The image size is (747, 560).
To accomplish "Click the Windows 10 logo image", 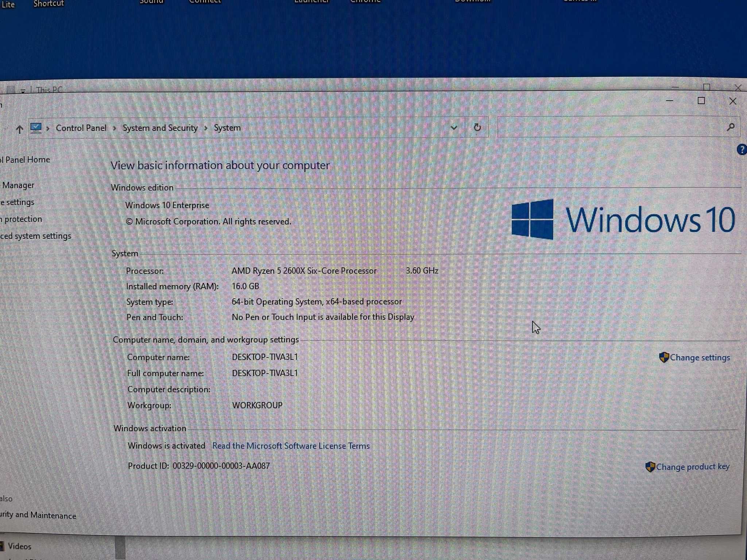I will click(623, 219).
